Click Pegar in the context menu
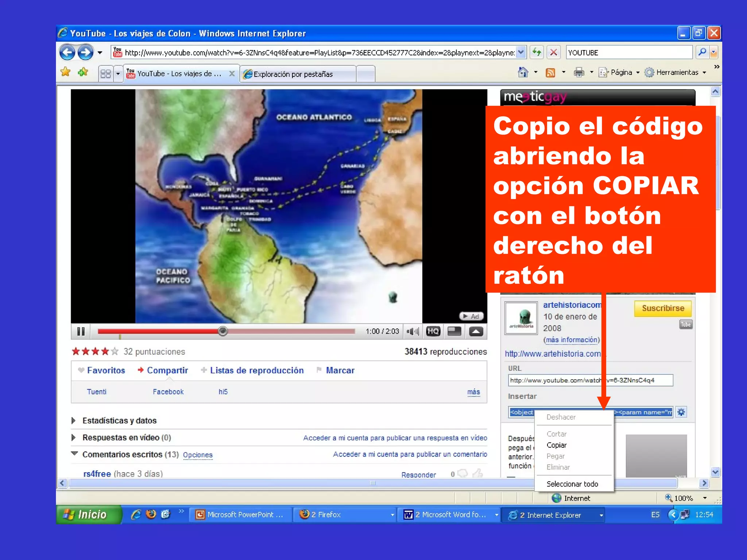This screenshot has height=560, width=747. click(556, 456)
